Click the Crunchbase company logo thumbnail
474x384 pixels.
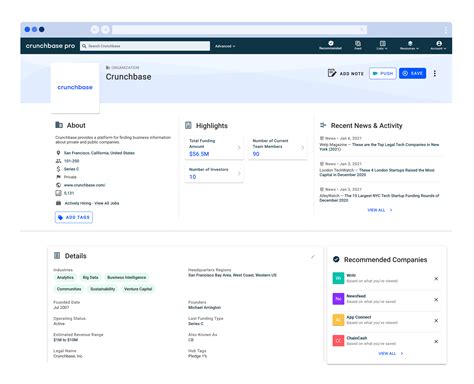(x=75, y=88)
